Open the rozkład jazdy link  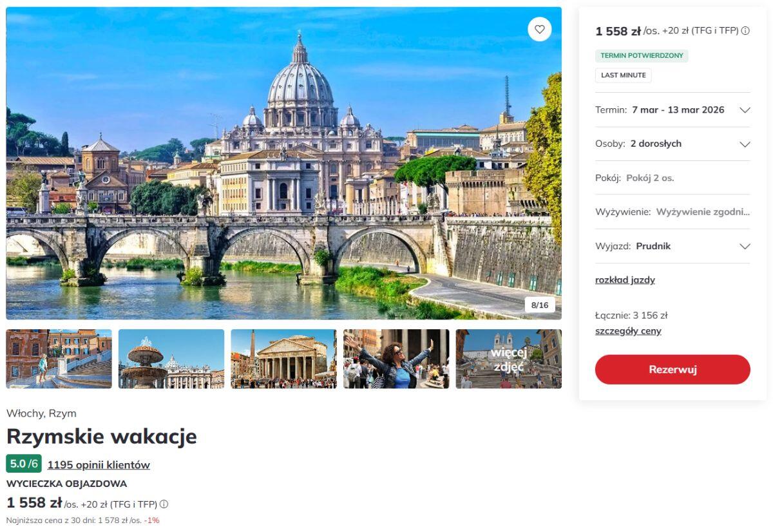pyautogui.click(x=625, y=280)
